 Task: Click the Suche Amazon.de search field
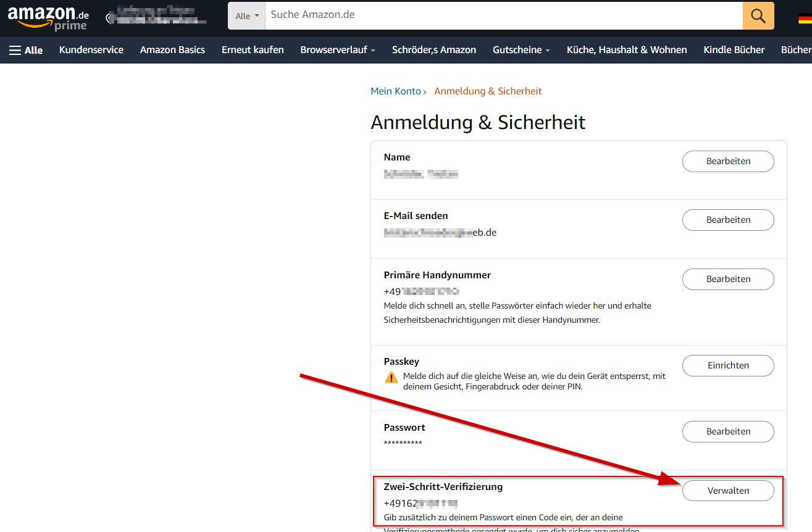[504, 15]
